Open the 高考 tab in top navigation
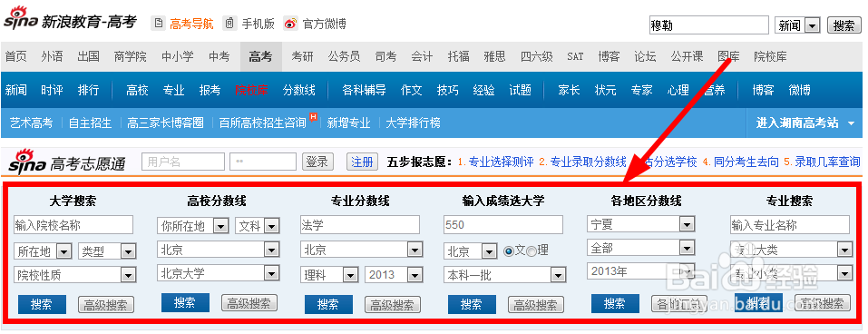Image resolution: width=868 pixels, height=334 pixels. (x=260, y=56)
